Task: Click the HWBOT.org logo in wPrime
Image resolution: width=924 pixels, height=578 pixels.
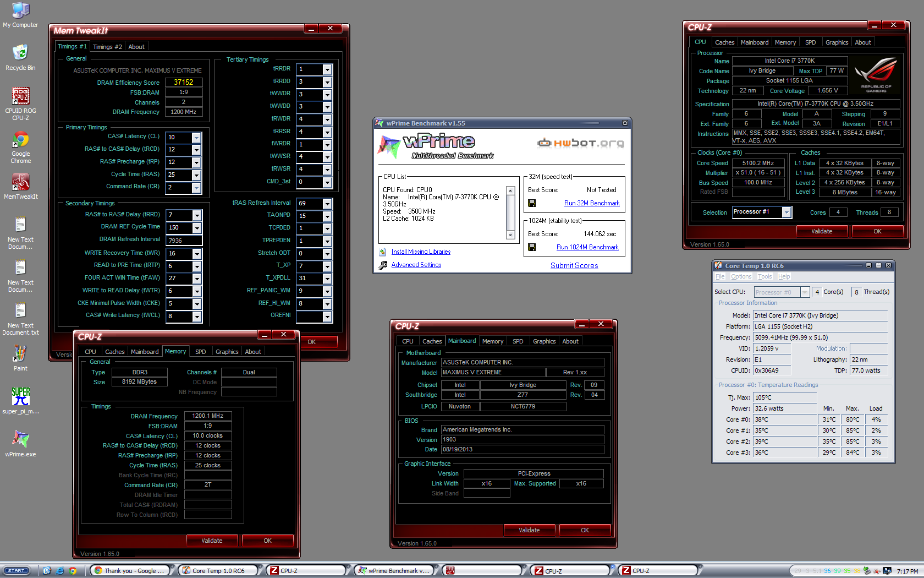Action: coord(580,143)
